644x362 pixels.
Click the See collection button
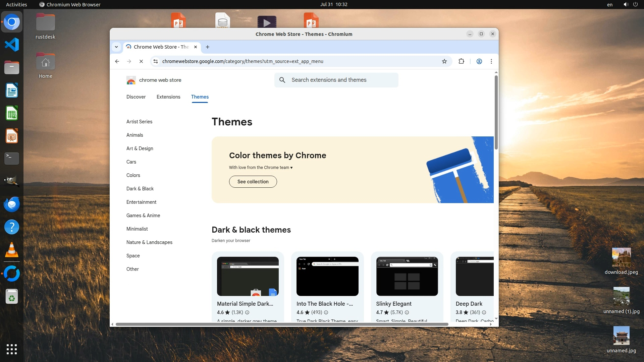click(253, 182)
